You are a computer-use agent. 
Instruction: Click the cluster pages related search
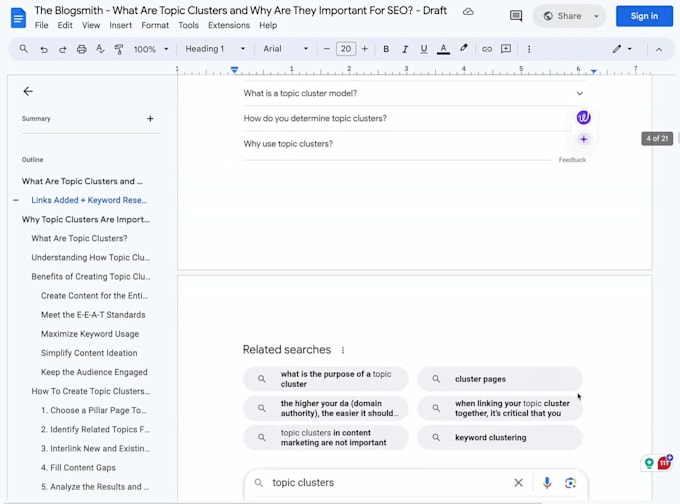pyautogui.click(x=500, y=379)
